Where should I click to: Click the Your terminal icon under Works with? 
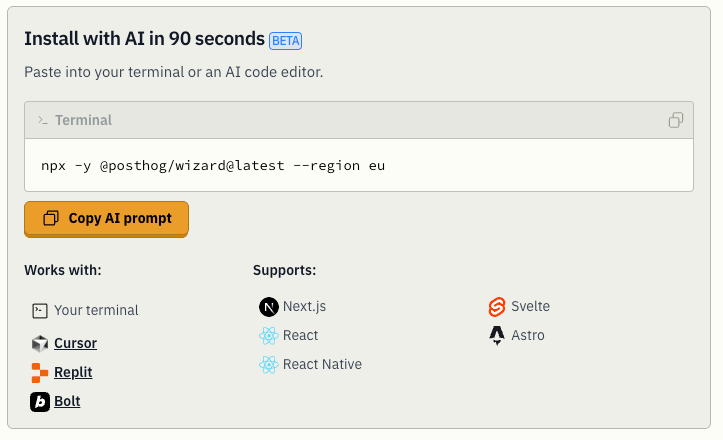click(x=40, y=310)
